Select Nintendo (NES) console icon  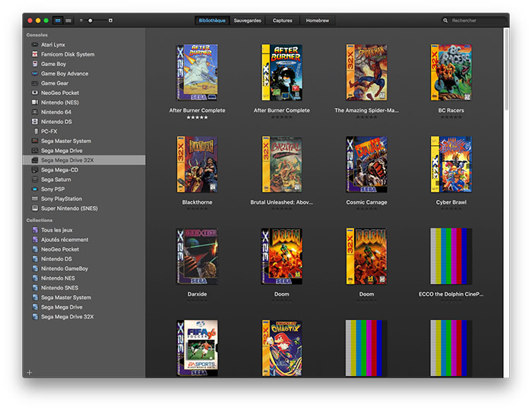click(35, 102)
